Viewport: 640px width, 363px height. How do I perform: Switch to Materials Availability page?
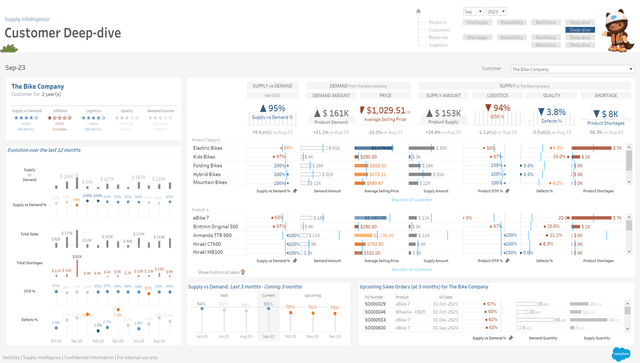(x=512, y=37)
